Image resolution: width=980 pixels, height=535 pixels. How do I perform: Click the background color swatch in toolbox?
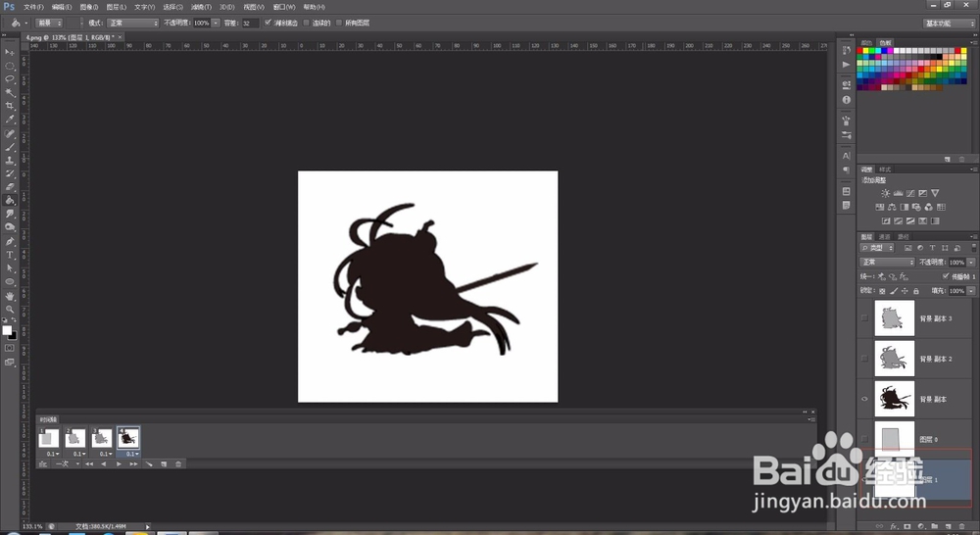click(x=14, y=336)
